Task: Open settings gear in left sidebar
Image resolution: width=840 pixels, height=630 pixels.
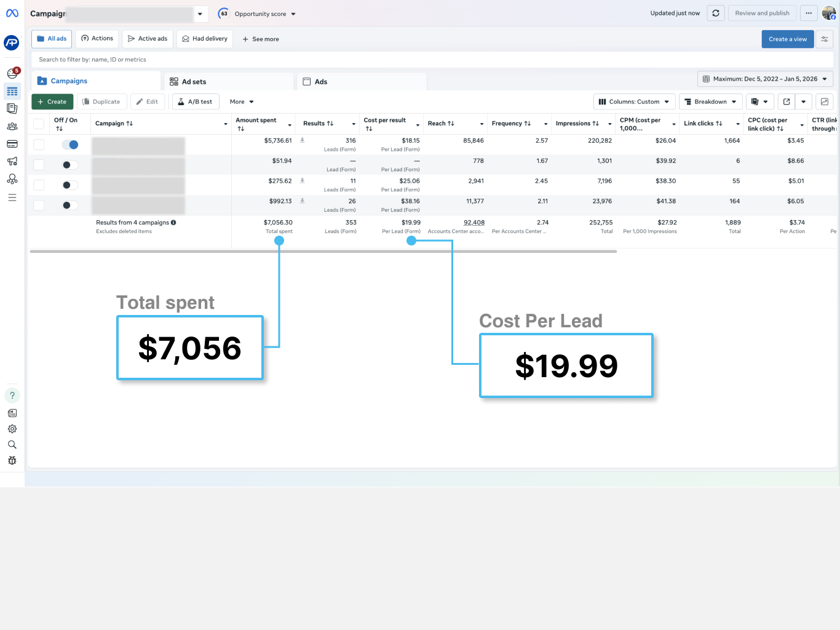Action: (12, 429)
